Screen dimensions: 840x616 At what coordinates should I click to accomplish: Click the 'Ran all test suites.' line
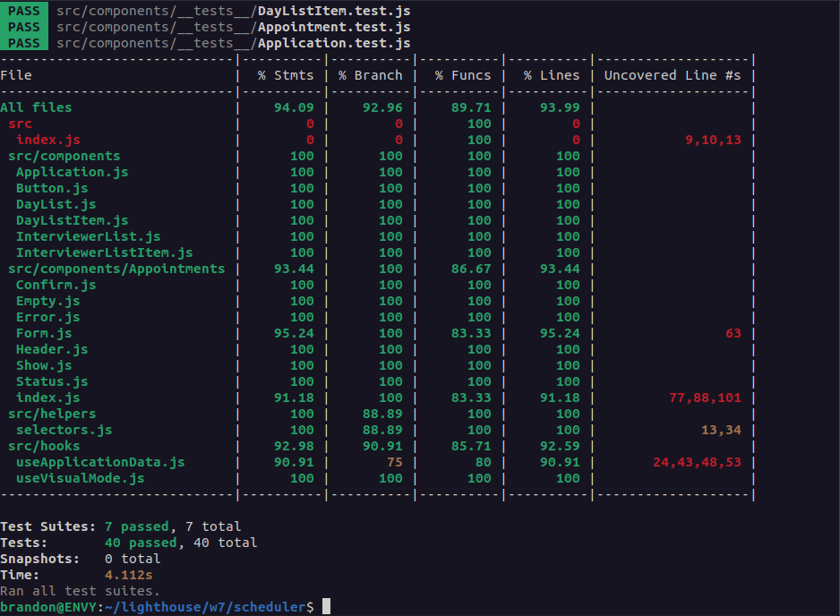click(81, 591)
